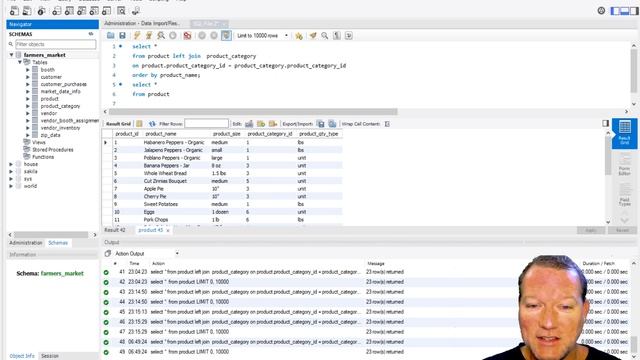Create new SQL tab from main toolbar
The image size is (640, 360).
coord(14,11)
